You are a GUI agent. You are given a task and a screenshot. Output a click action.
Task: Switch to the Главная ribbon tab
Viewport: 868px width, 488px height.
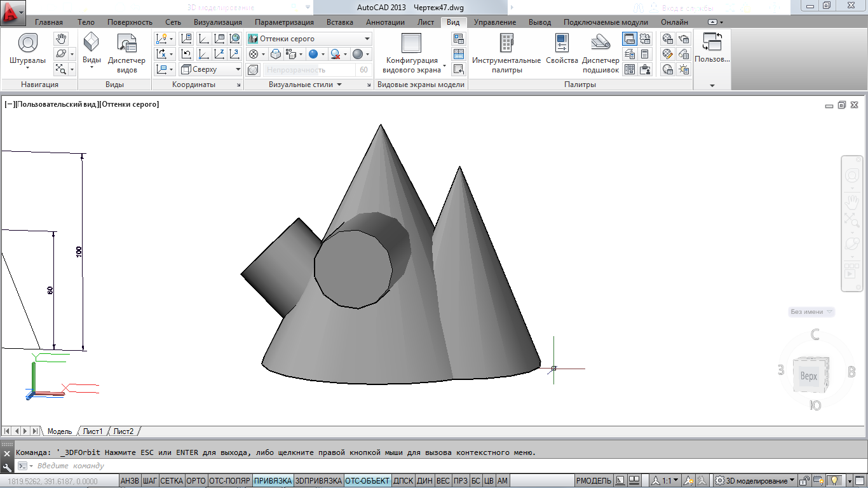click(49, 22)
